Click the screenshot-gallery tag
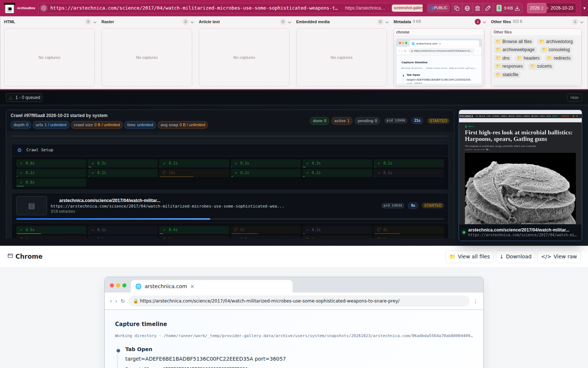 pos(408,8)
